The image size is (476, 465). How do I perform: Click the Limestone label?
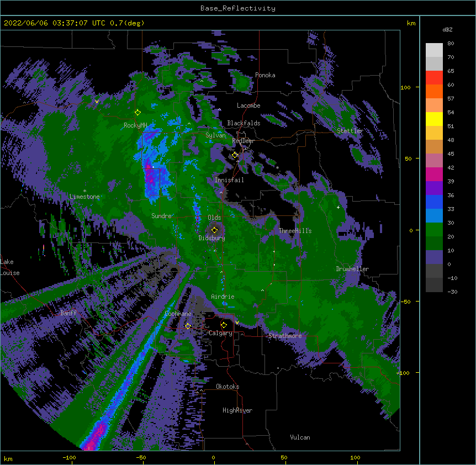click(x=84, y=197)
